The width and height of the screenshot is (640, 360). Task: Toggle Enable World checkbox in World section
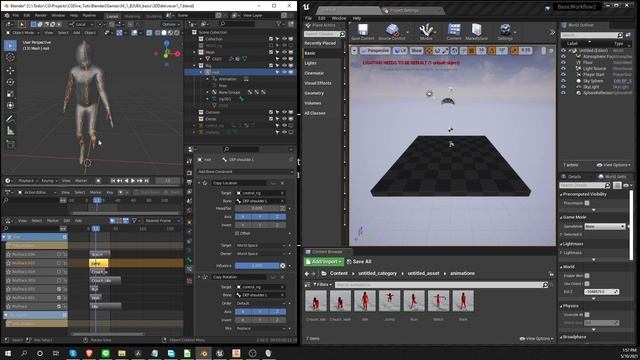(x=587, y=276)
